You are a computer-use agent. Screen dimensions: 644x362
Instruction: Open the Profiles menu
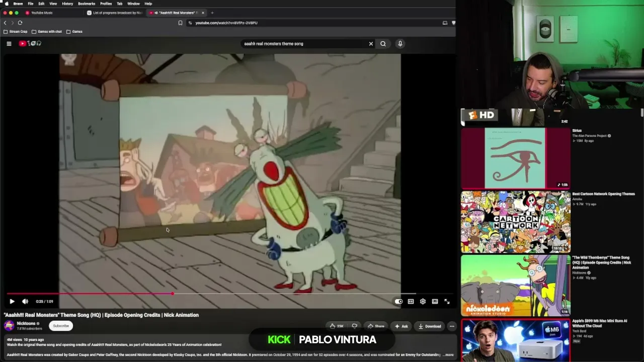[x=106, y=4]
